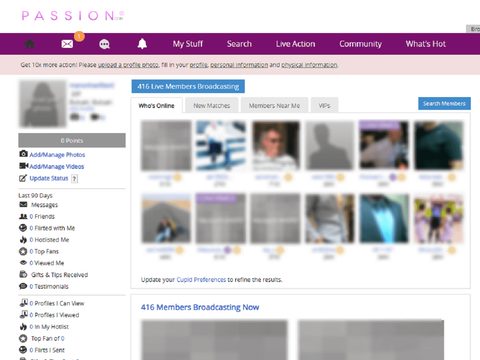Open the member thumbnail with teal suit jacket
Screen dimensions: 480x360
(384, 218)
